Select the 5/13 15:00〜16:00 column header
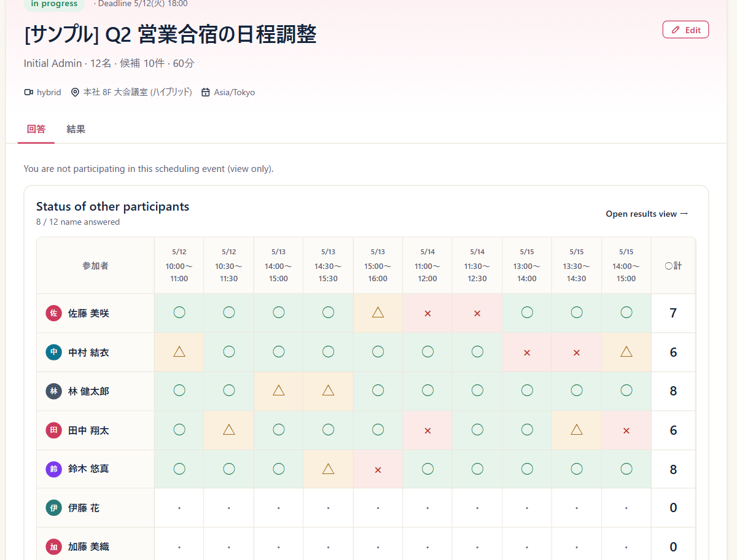The image size is (737, 560). pos(378,265)
